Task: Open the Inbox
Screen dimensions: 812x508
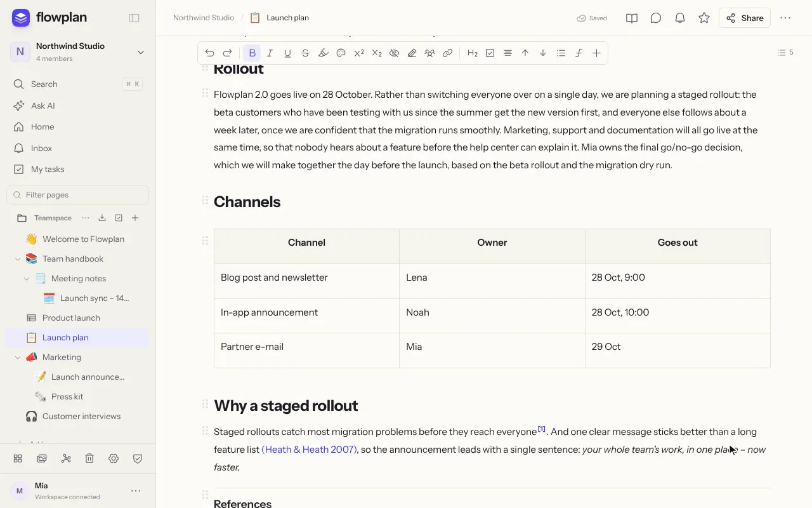Action: [77, 148]
